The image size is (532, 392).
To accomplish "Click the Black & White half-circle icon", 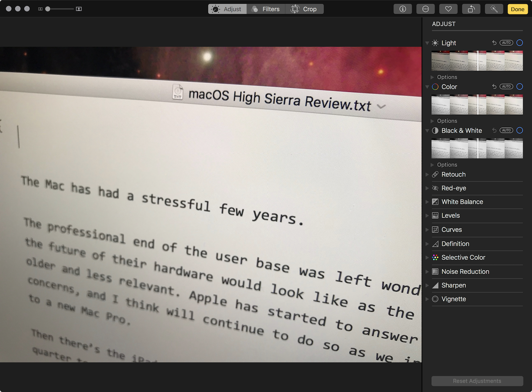I will 435,130.
